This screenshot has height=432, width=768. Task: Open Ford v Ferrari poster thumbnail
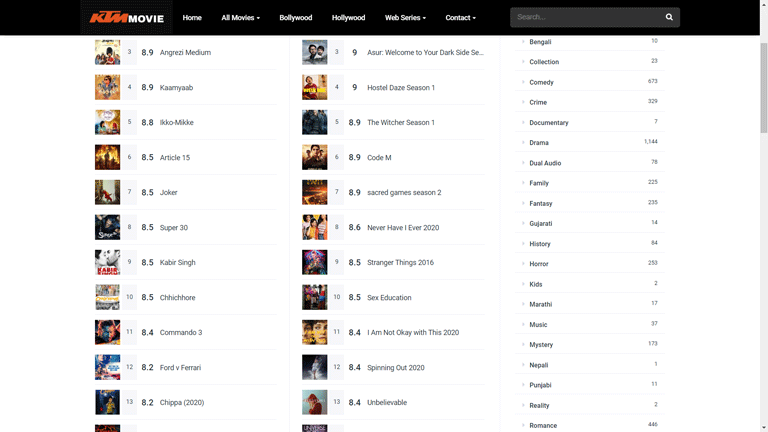pos(107,367)
